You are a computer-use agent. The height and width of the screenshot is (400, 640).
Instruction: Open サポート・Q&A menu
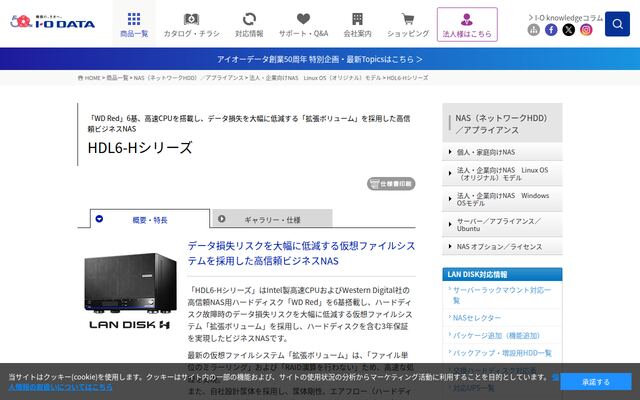[303, 24]
